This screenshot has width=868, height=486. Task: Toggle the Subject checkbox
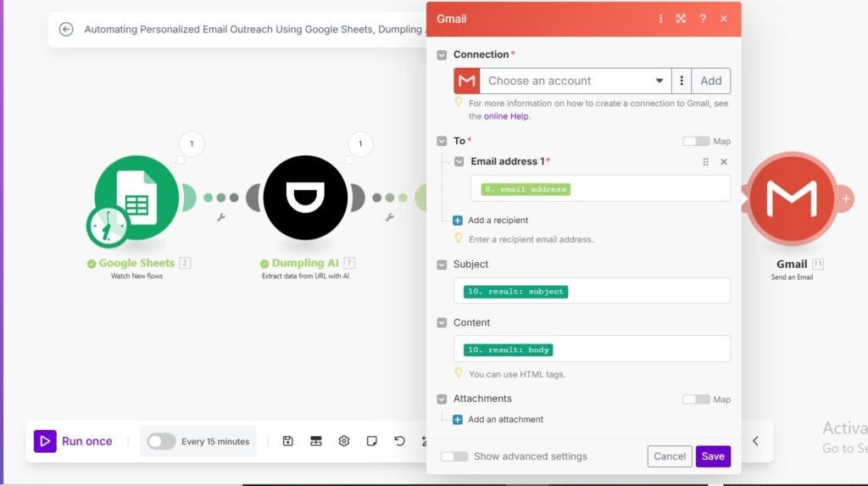[442, 265]
